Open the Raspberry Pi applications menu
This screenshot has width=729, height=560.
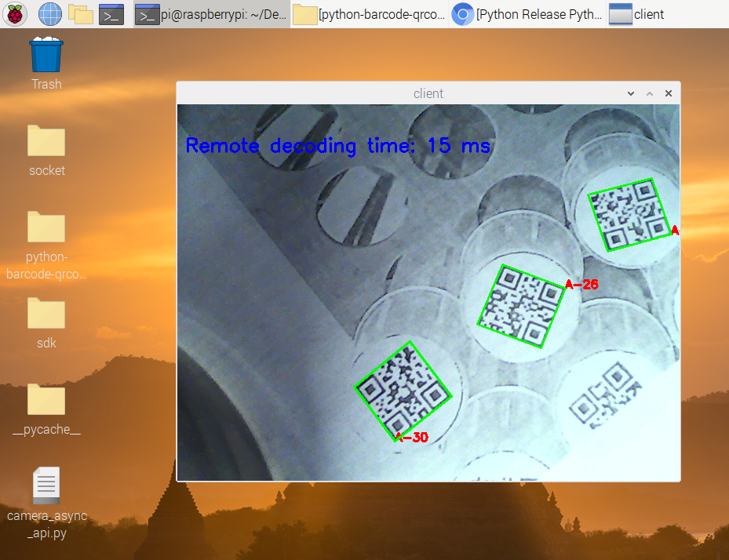coord(15,13)
